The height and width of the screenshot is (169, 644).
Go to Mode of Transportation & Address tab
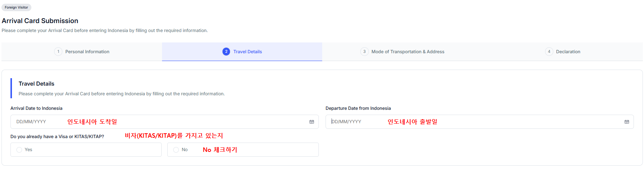pos(402,52)
